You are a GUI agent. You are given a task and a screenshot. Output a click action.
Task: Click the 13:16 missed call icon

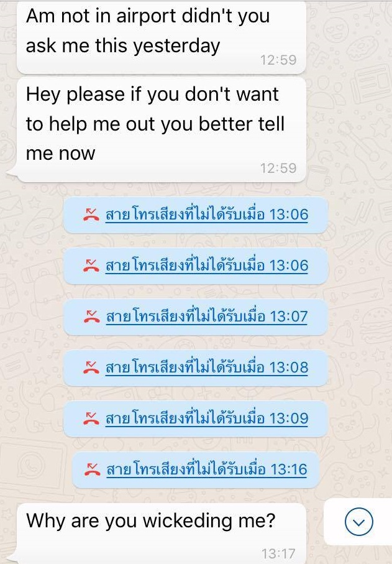pyautogui.click(x=93, y=469)
